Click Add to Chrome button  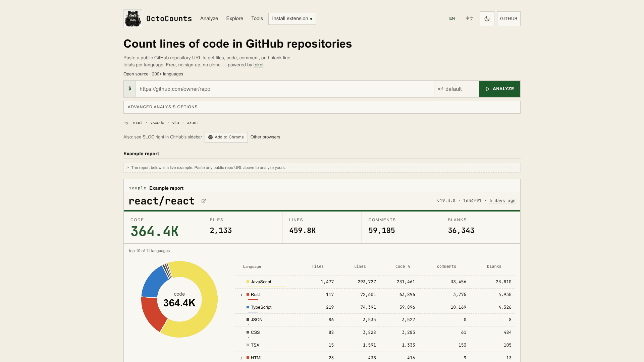[x=226, y=137]
